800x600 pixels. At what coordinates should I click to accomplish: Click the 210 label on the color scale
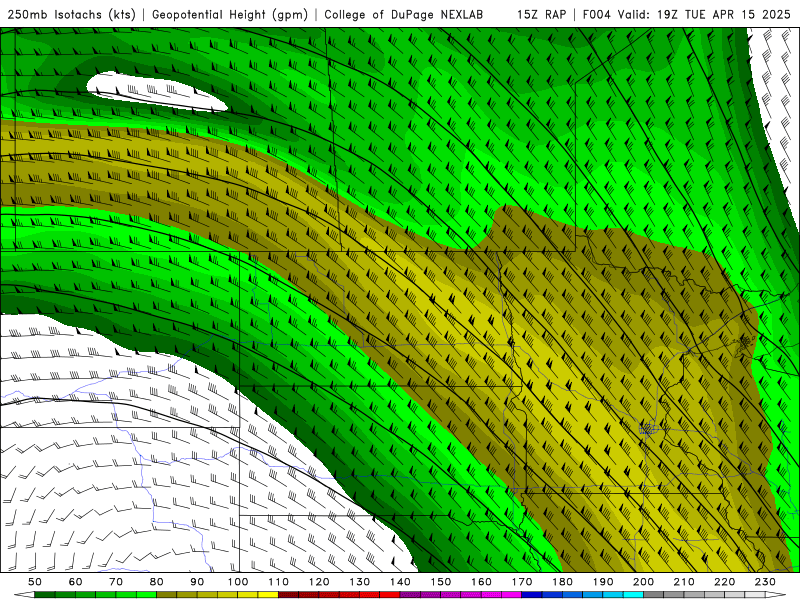point(684,582)
